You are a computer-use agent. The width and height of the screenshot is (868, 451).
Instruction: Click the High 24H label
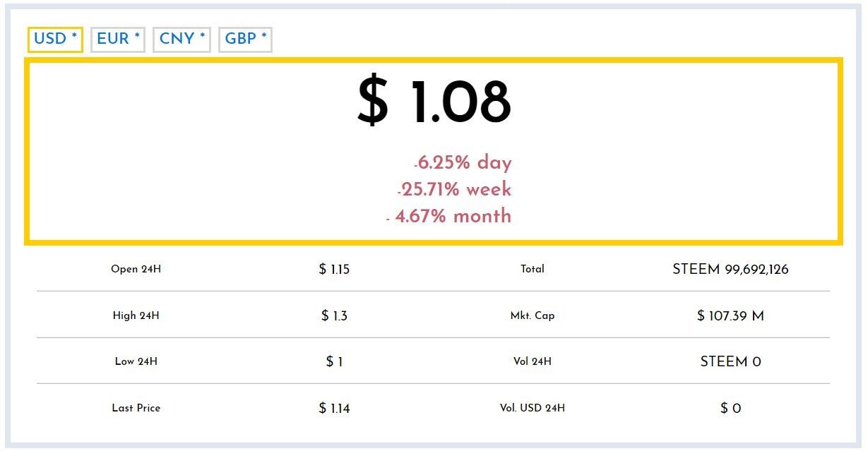tap(136, 315)
